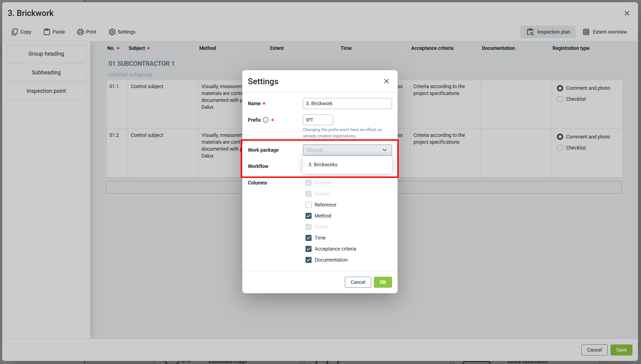The image size is (641, 364).
Task: Open the Work package dropdown
Action: [x=347, y=150]
